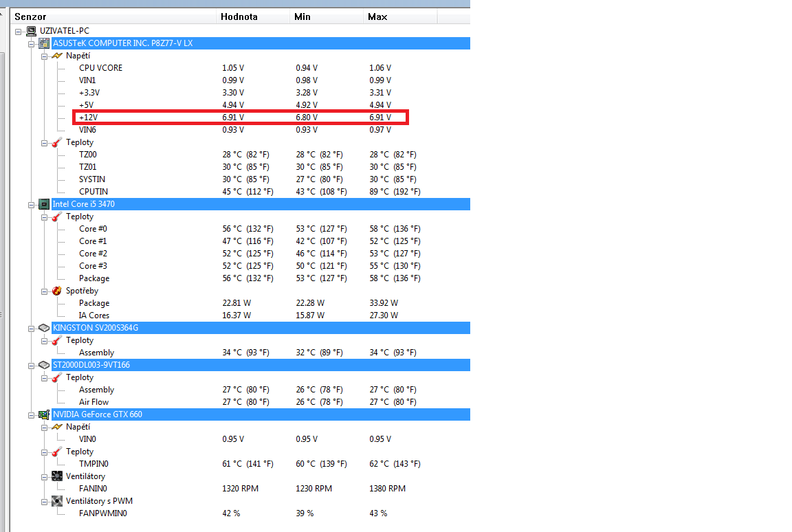Screen dimensions: 792x532
Task: Collapse the ST2000DL003-9VT166 node
Action: 32,366
